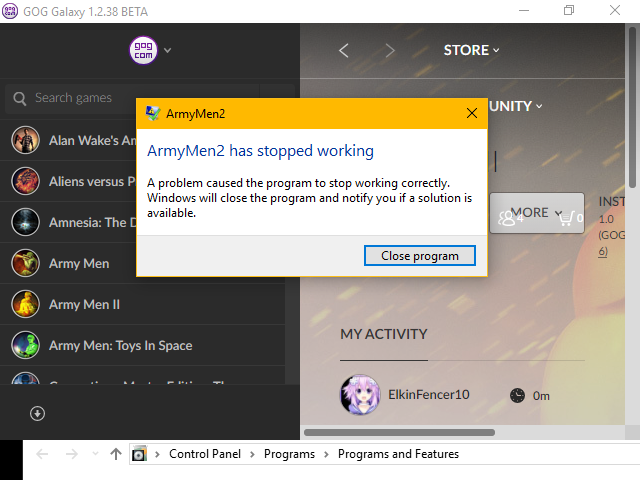The height and width of the screenshot is (480, 640).
Task: Click Control Panel breadcrumb
Action: coord(205,454)
